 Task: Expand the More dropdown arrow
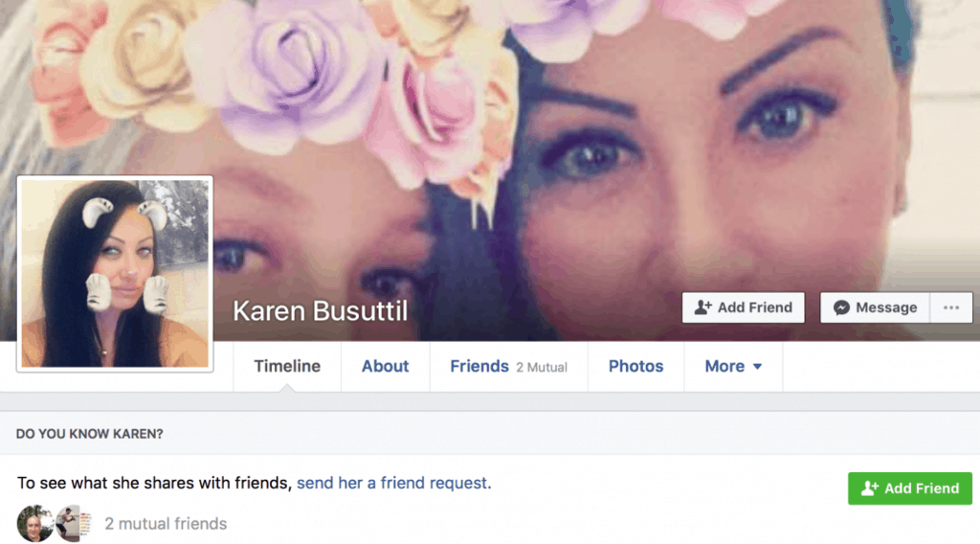click(757, 367)
